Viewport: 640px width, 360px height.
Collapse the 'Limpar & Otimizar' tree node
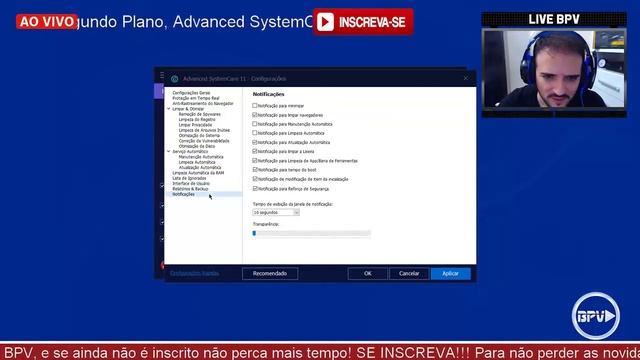[x=169, y=109]
